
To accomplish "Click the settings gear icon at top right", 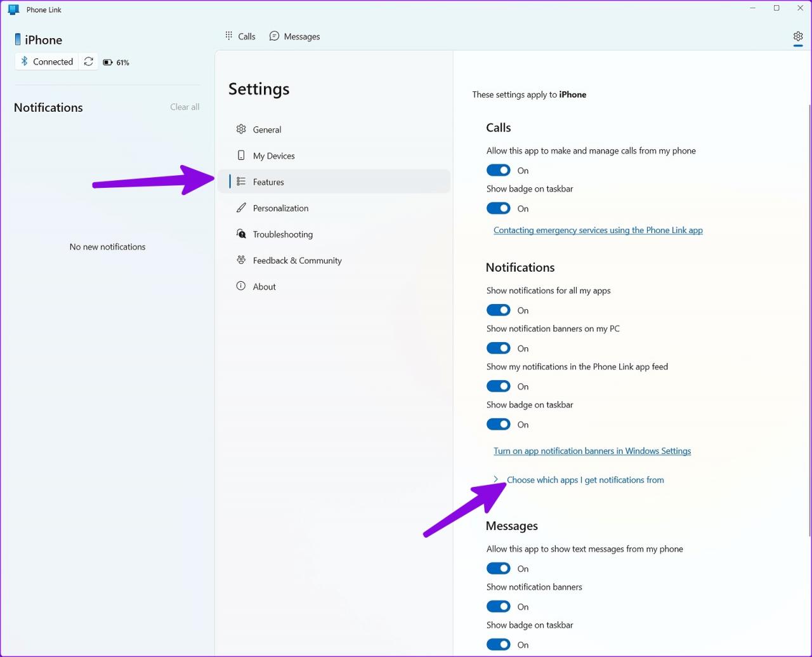I will (797, 36).
